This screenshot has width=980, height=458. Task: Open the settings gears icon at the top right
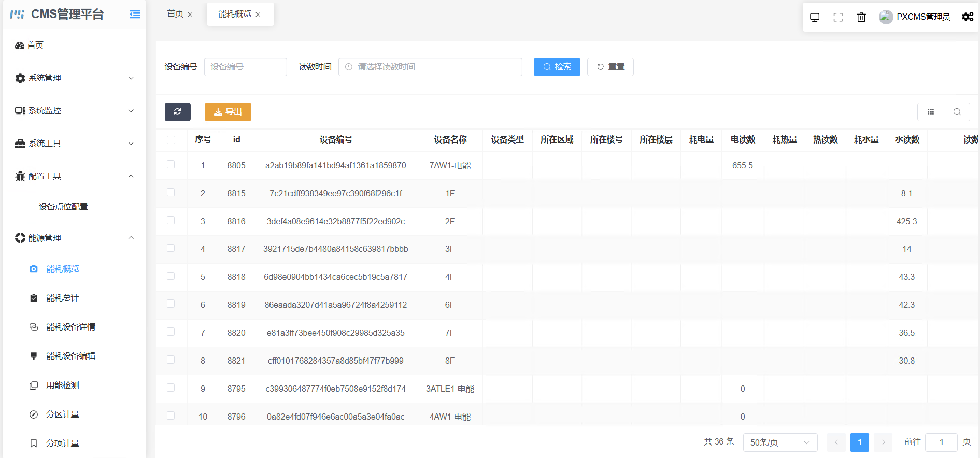968,17
